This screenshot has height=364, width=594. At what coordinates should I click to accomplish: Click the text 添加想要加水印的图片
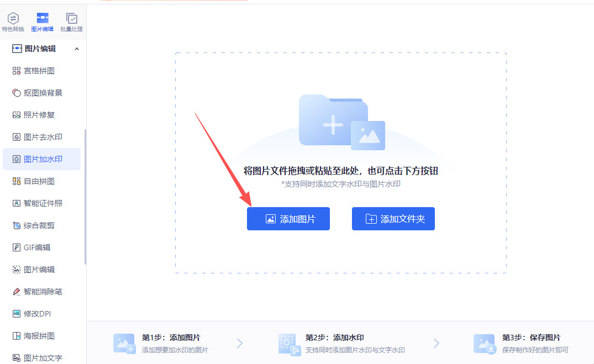[175, 350]
